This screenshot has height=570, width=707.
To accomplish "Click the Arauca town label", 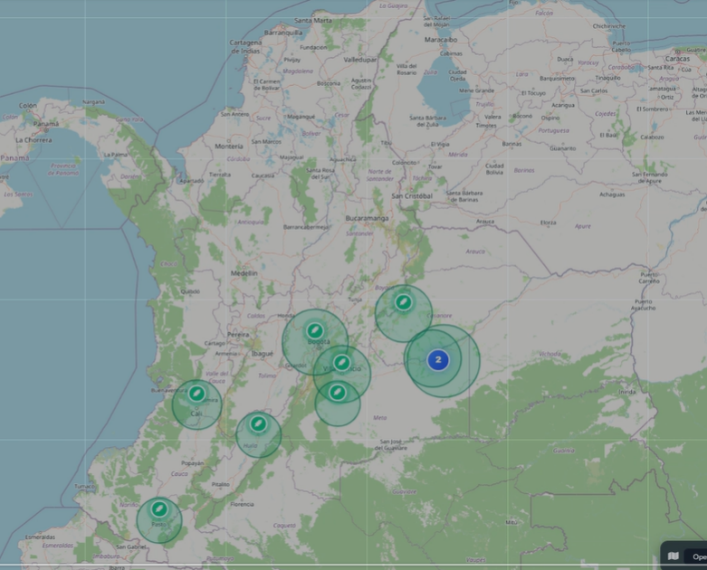I will tap(485, 221).
